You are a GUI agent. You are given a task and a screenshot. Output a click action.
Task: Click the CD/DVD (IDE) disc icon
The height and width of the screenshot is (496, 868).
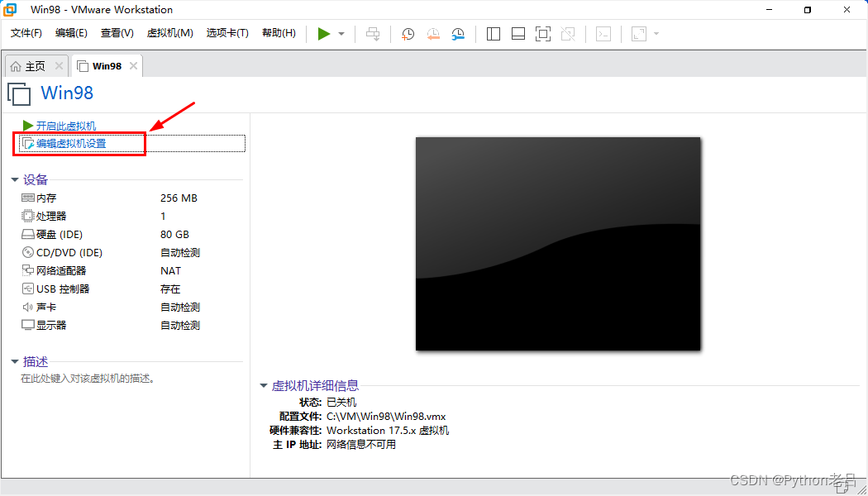coord(27,252)
